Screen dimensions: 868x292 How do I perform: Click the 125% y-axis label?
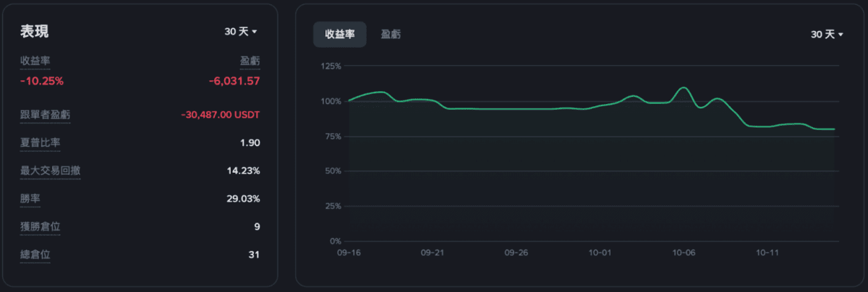pyautogui.click(x=331, y=66)
